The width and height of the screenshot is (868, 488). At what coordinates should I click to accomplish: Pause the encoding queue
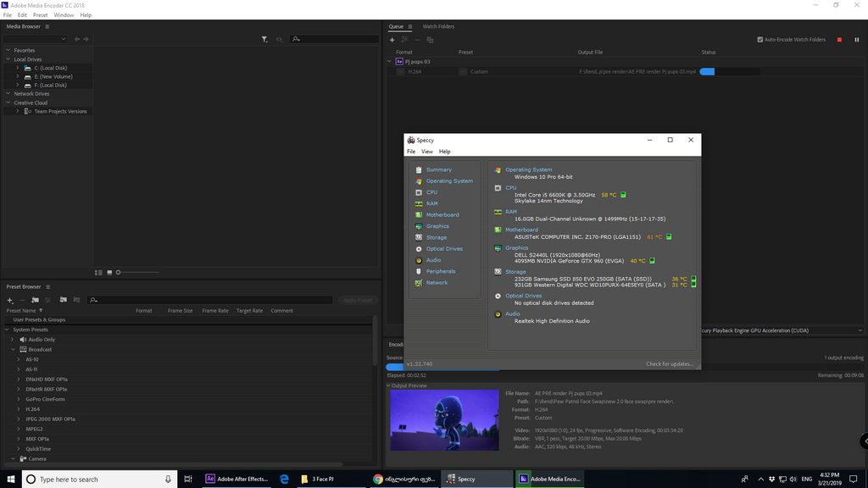pos(857,40)
